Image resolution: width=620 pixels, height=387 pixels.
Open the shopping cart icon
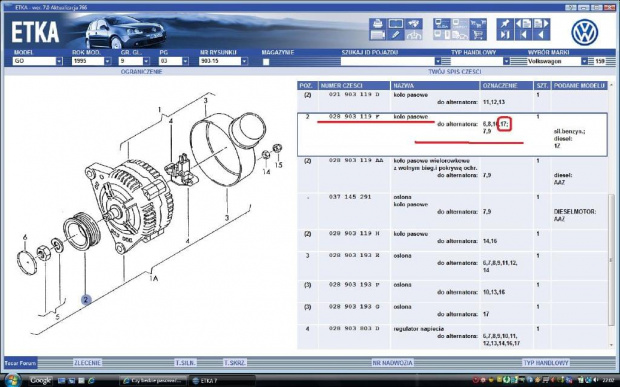478,35
